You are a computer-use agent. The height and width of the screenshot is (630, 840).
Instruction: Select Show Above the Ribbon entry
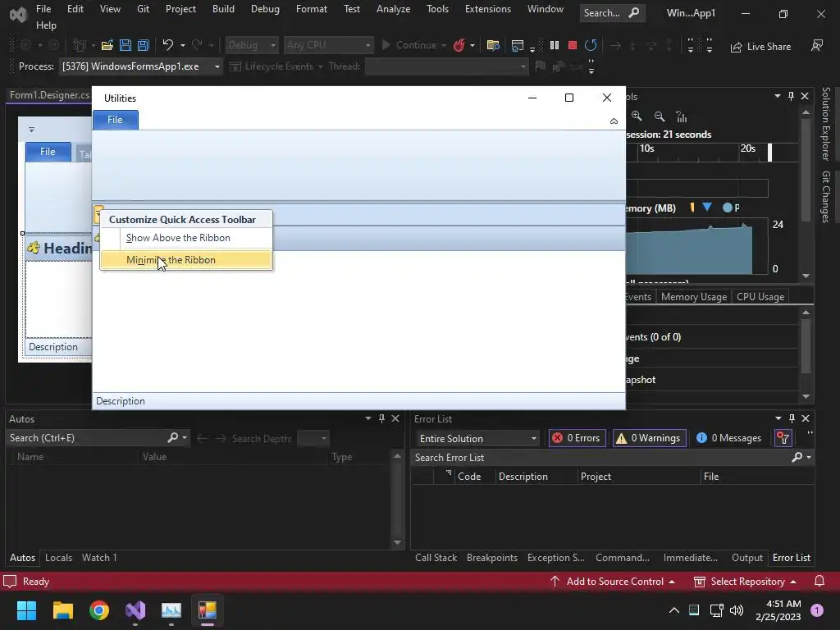186,238
